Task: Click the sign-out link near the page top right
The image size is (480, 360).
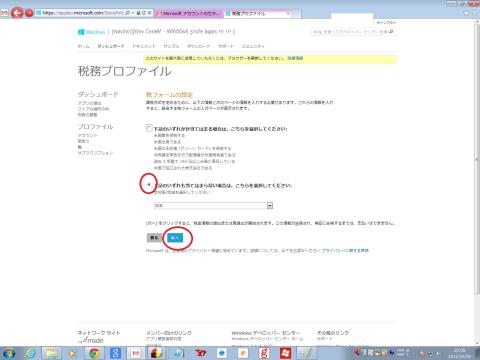Action: [386, 22]
